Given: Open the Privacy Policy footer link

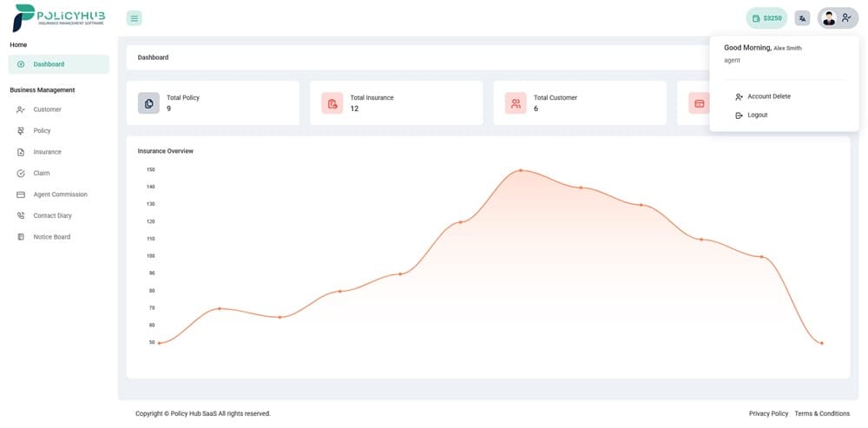Looking at the screenshot, I should click(768, 413).
